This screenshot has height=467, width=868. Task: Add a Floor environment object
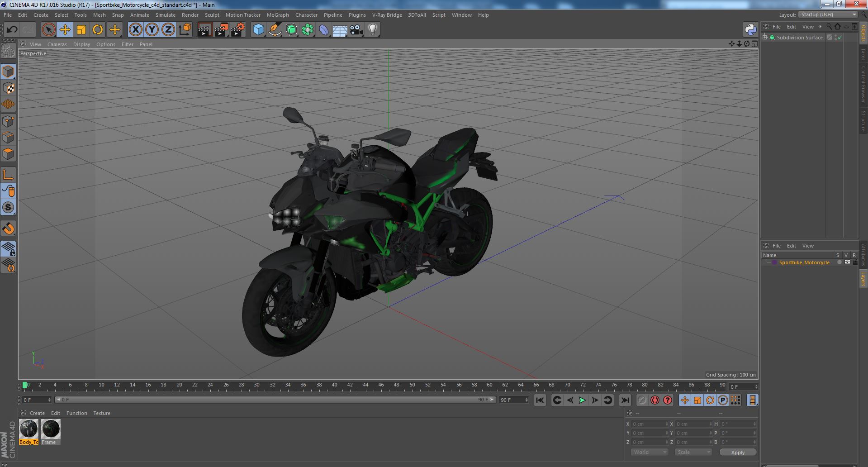[x=340, y=30]
